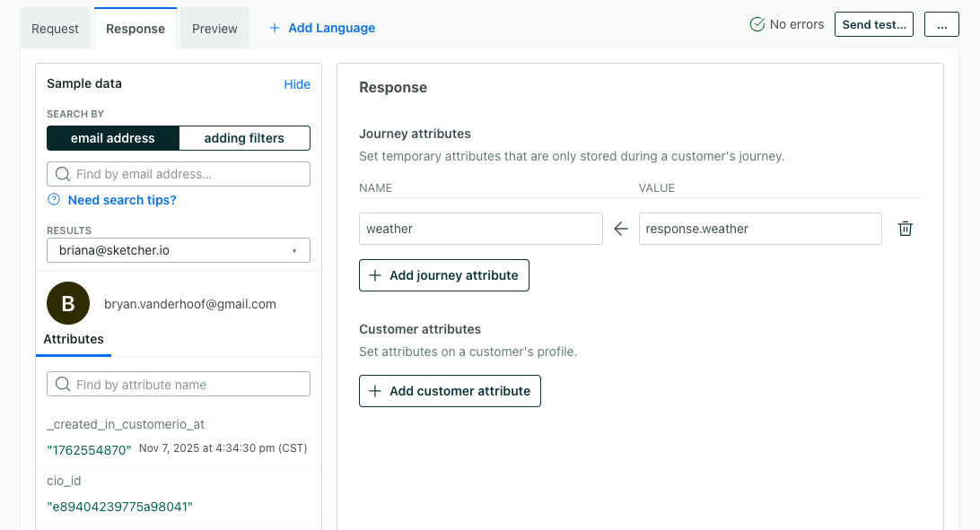Screen dimensions: 980x530
Task: Click the plus icon beside Add Language
Action: [275, 28]
